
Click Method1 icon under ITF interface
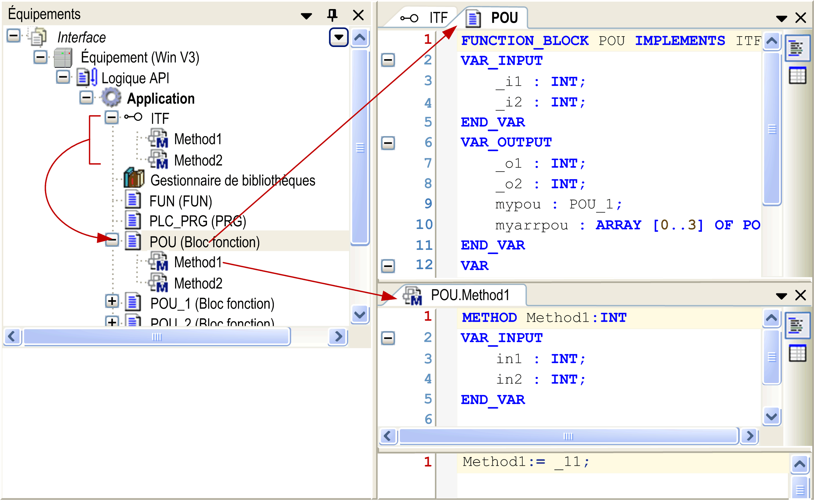[x=158, y=139]
